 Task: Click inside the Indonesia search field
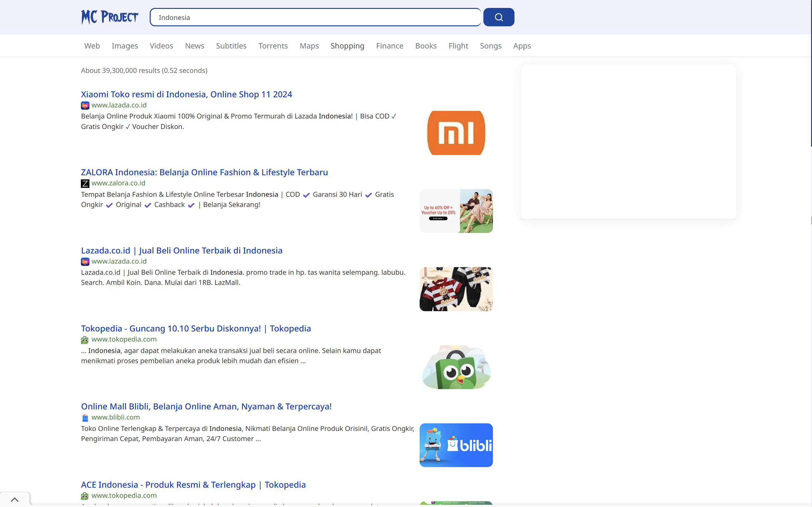pyautogui.click(x=315, y=17)
